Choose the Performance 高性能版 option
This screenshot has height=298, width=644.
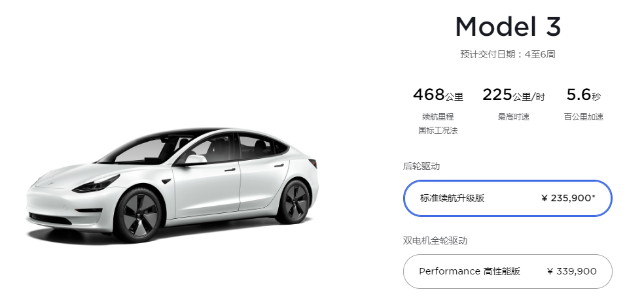point(508,271)
